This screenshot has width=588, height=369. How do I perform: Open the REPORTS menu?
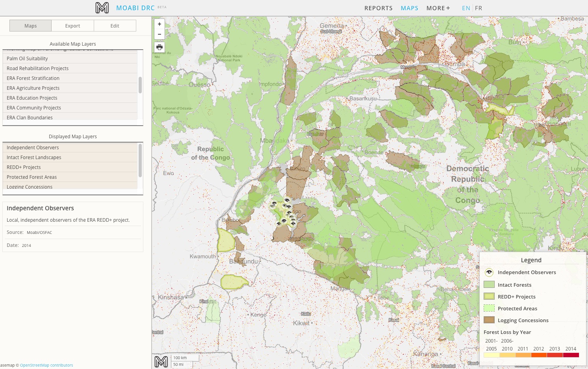coord(378,8)
